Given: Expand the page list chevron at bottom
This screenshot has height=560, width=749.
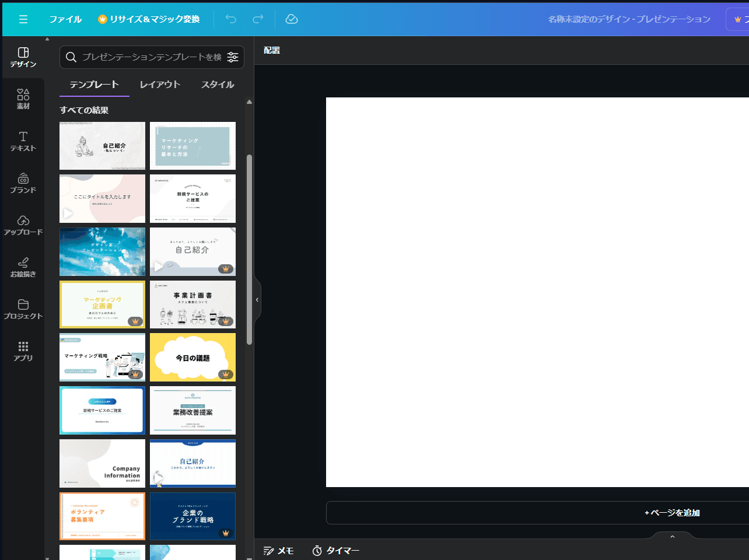Looking at the screenshot, I should (672, 536).
